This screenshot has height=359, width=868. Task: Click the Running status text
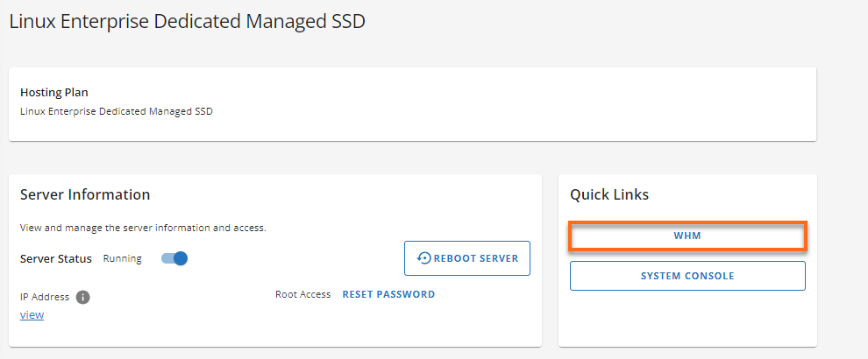122,258
